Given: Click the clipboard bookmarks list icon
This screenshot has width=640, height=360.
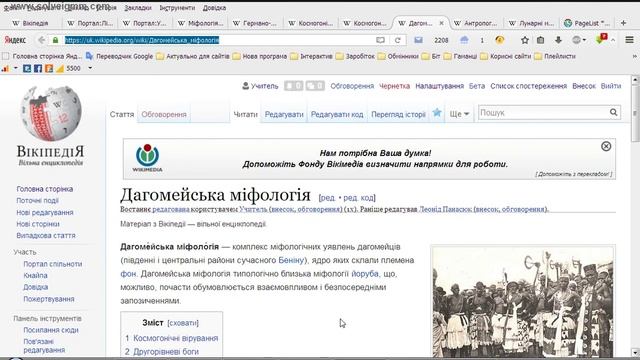Looking at the screenshot, I should click(540, 40).
